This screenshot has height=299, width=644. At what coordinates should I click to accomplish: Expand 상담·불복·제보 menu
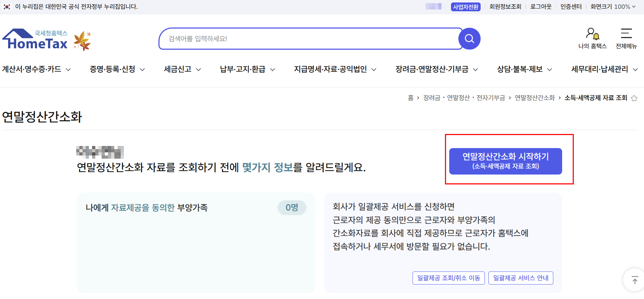tap(524, 69)
